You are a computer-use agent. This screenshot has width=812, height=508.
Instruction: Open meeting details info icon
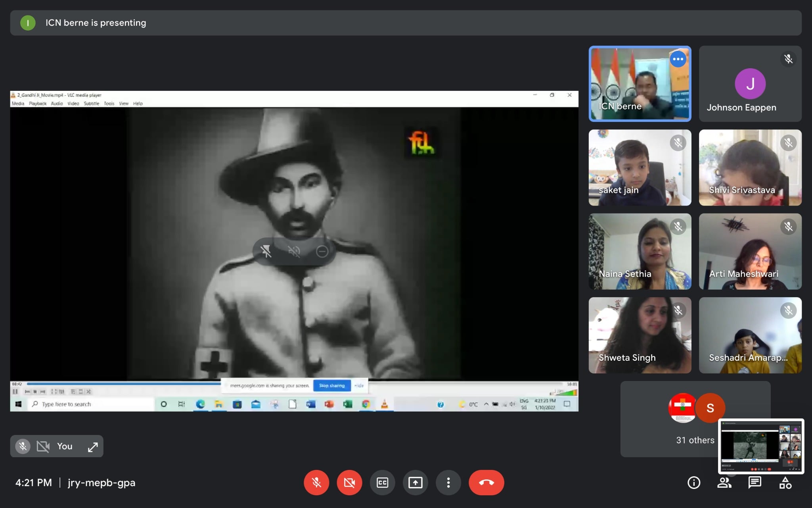[693, 483]
